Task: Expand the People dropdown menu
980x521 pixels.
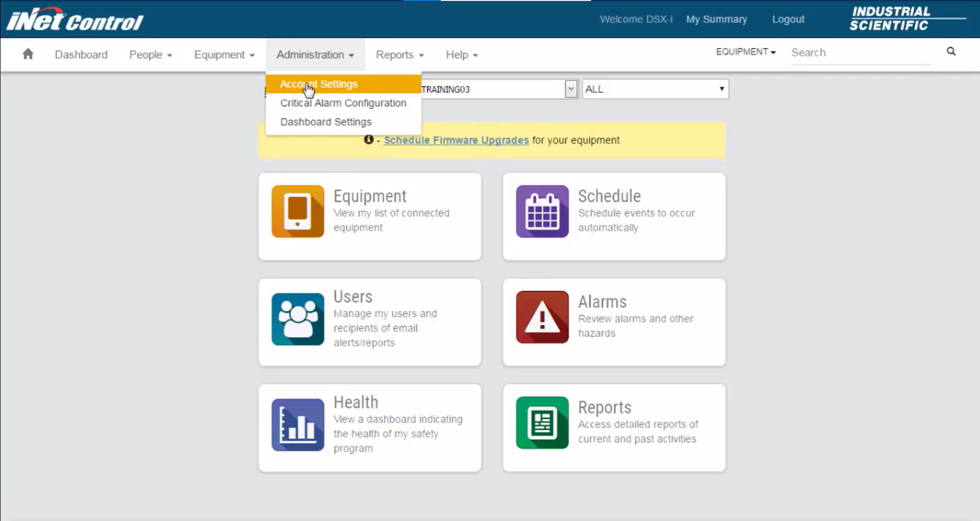Action: 150,54
